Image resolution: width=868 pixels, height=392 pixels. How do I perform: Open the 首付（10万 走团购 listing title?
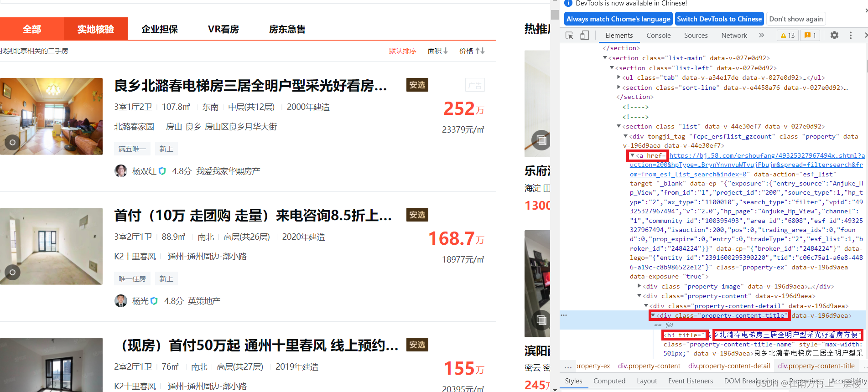[x=253, y=215]
